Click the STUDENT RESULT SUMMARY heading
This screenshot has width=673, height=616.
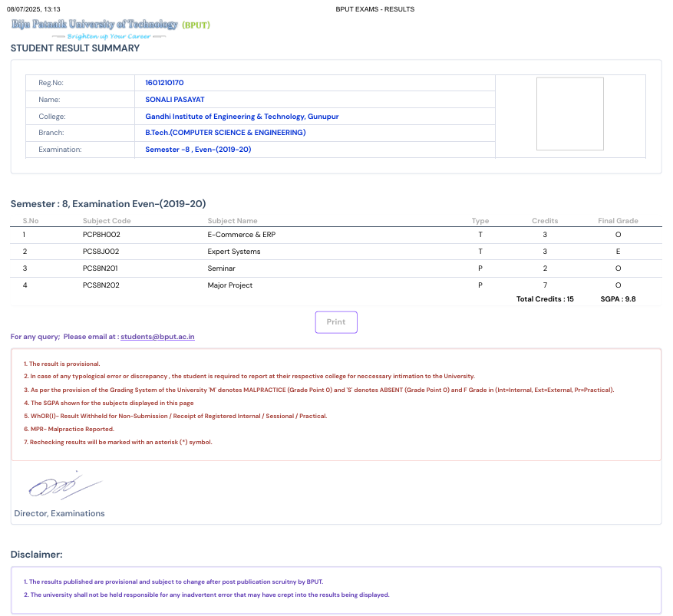[x=75, y=48]
